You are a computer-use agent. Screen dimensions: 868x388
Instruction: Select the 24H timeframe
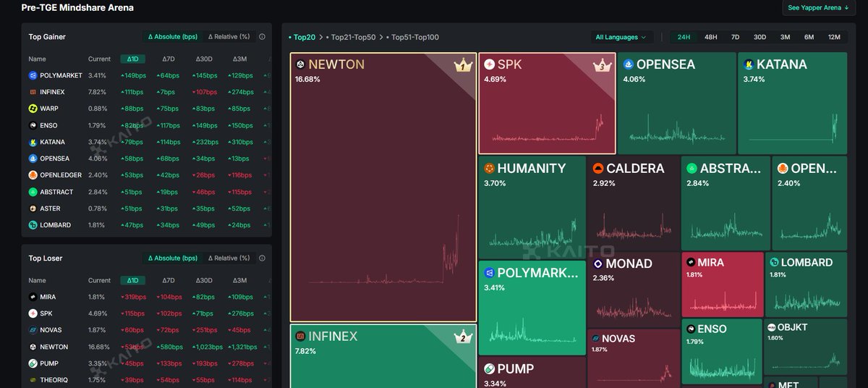point(684,37)
